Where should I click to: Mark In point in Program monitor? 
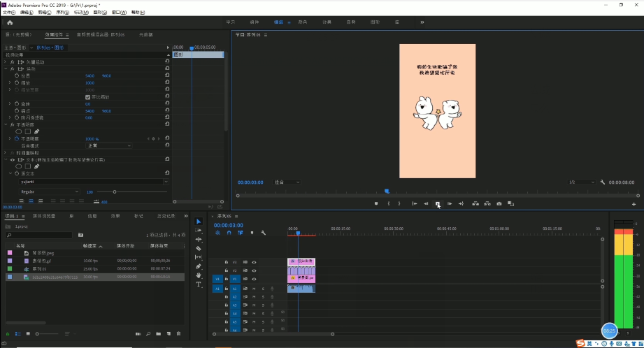pos(389,203)
